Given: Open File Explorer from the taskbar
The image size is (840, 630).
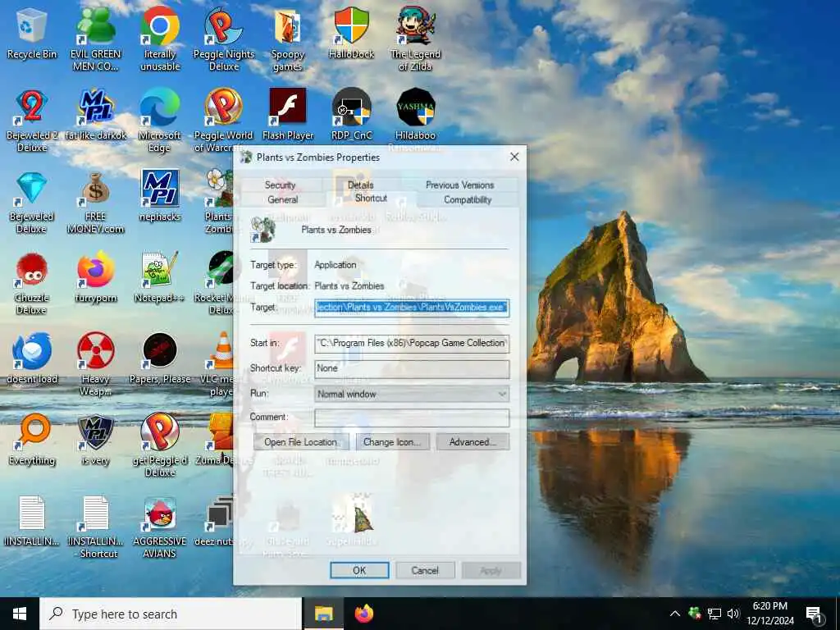Looking at the screenshot, I should coord(323,614).
